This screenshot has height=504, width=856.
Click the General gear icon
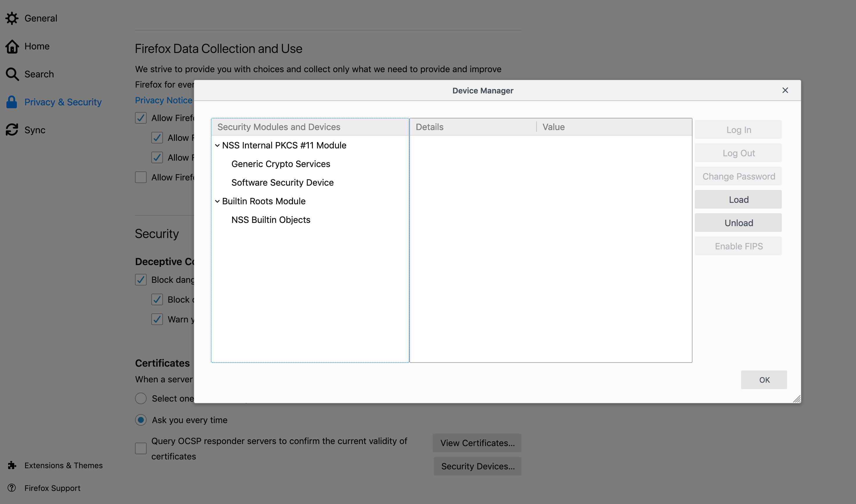pos(12,18)
